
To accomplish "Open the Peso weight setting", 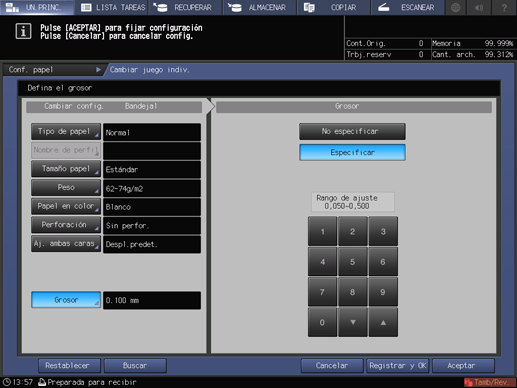I will pos(66,188).
